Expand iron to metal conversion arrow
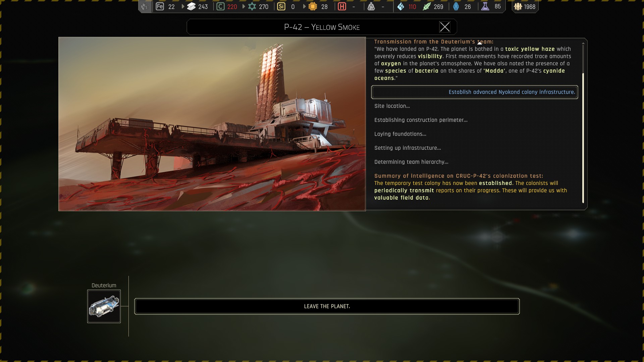The width and height of the screenshot is (644, 362). coord(183,6)
